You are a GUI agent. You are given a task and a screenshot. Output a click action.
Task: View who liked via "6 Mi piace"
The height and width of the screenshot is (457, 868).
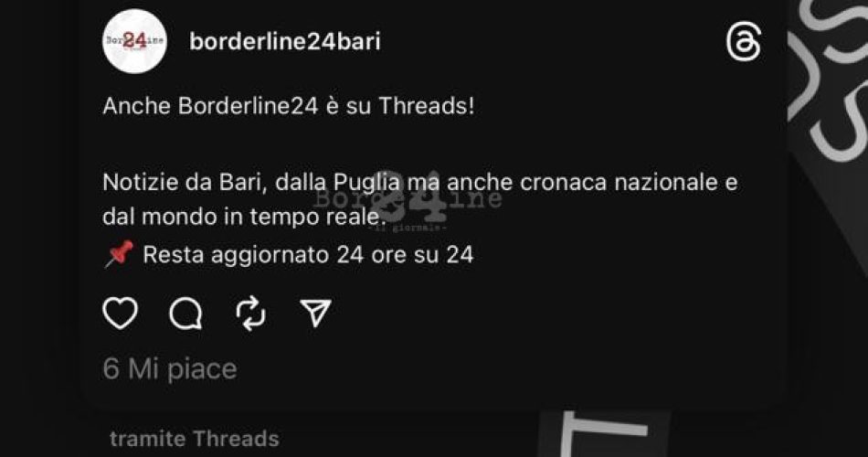pyautogui.click(x=170, y=369)
